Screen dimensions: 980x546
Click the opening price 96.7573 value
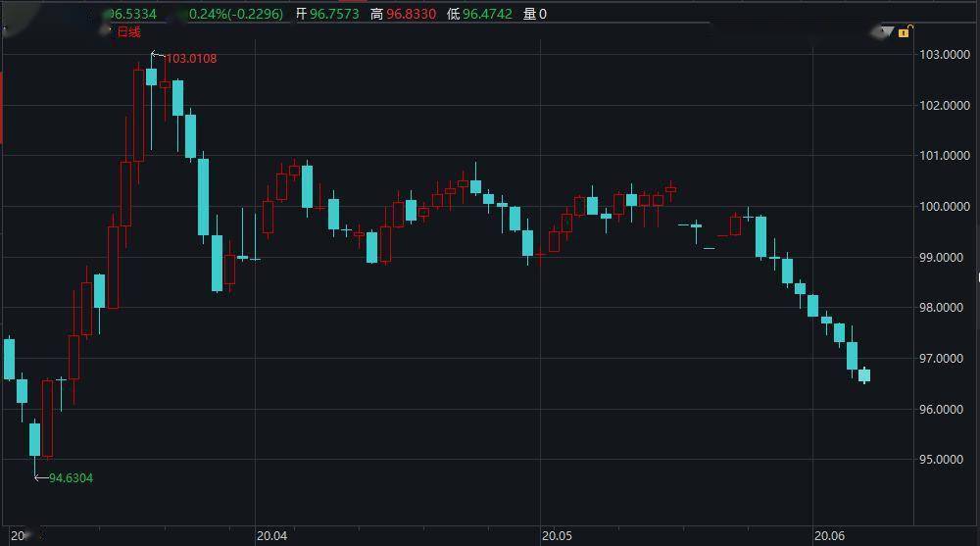(334, 14)
